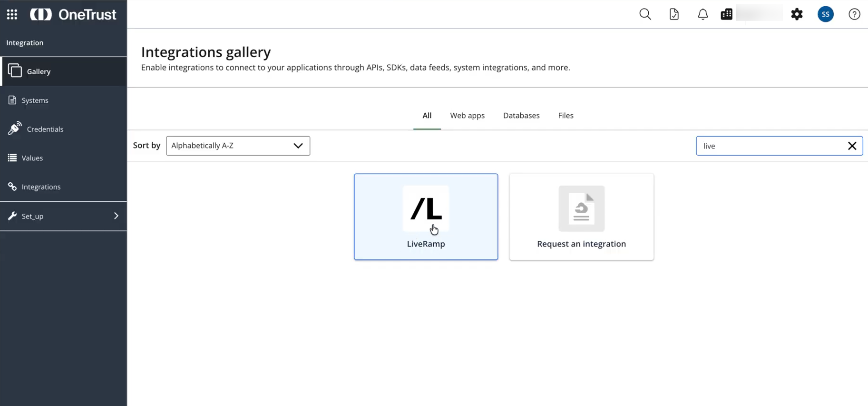Click the Systems sidebar icon
The height and width of the screenshot is (406, 868).
(12, 100)
